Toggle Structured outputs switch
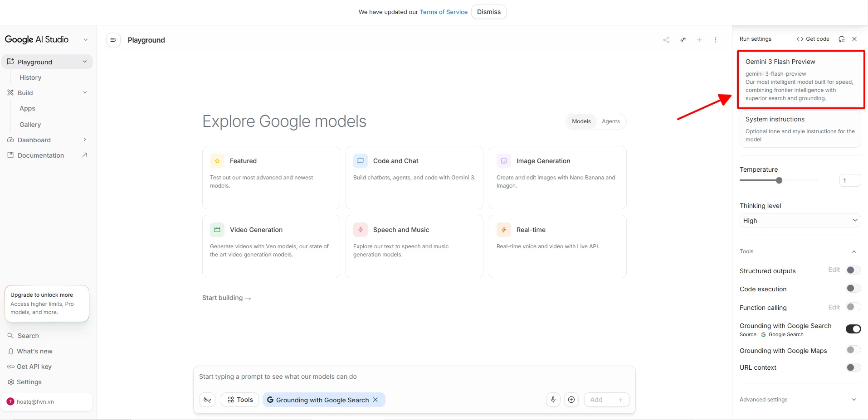This screenshot has width=868, height=420. 853,270
